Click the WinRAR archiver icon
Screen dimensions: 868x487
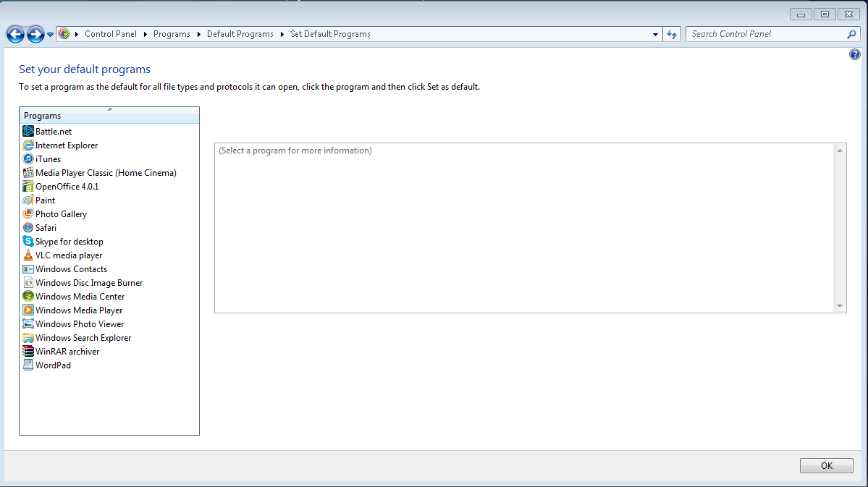(28, 352)
